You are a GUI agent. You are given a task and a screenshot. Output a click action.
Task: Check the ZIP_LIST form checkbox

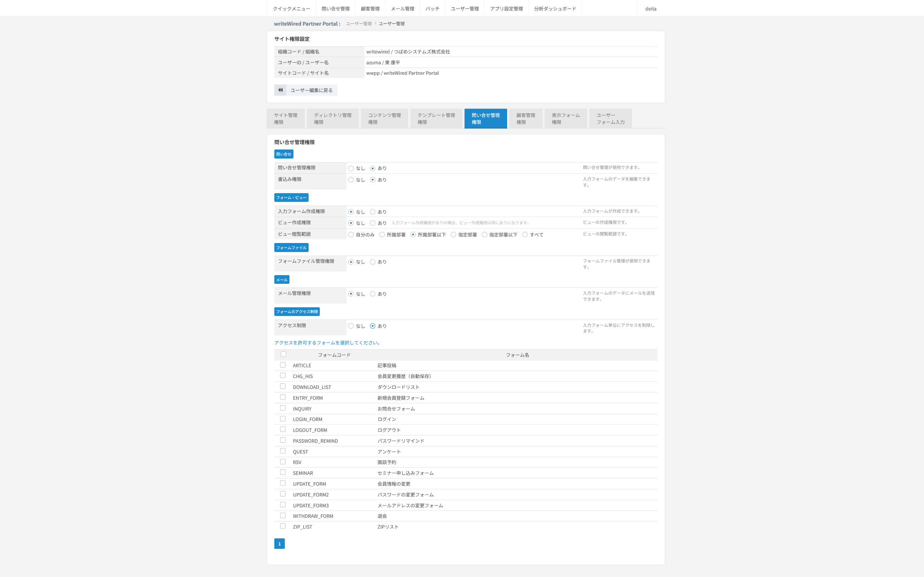(x=283, y=526)
